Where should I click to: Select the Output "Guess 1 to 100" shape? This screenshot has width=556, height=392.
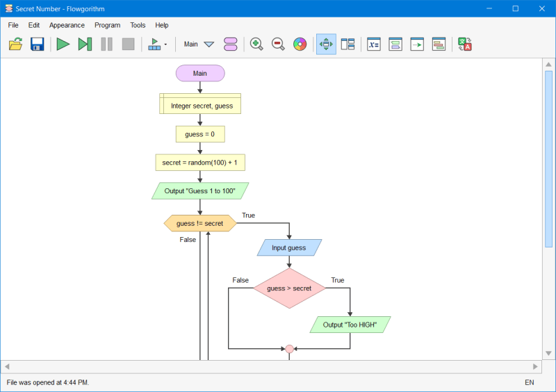[200, 191]
